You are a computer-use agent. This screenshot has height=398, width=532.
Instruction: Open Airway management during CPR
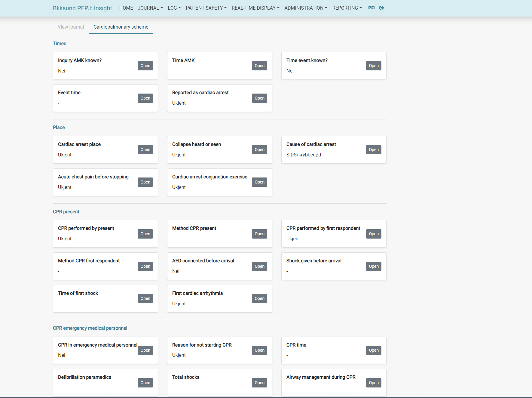[374, 383]
